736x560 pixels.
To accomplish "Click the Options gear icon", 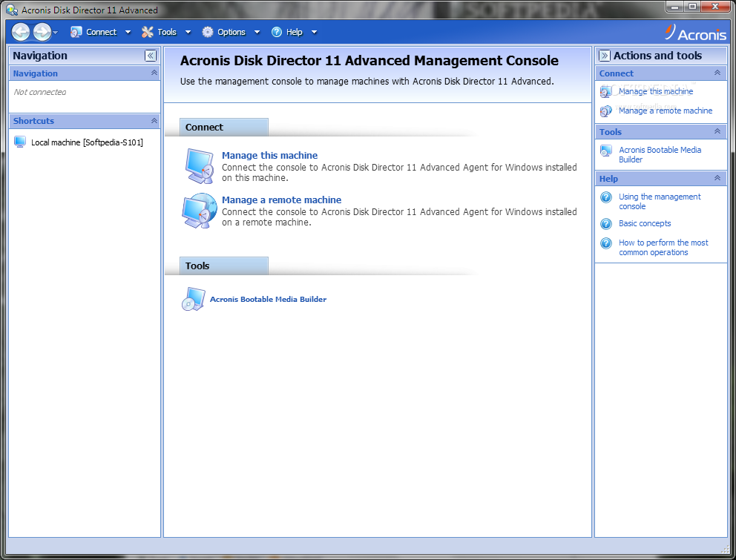I will point(208,32).
